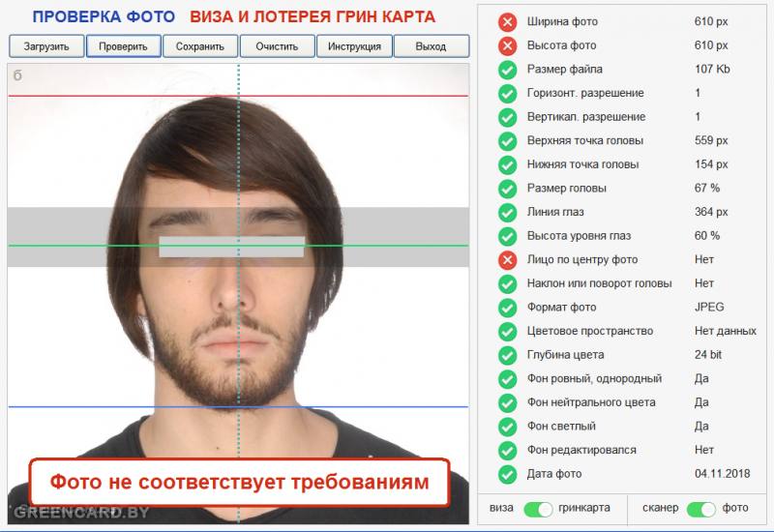Viewport: 774px width, 532px height.
Task: Click the Ширина фото label
Action: (562, 21)
